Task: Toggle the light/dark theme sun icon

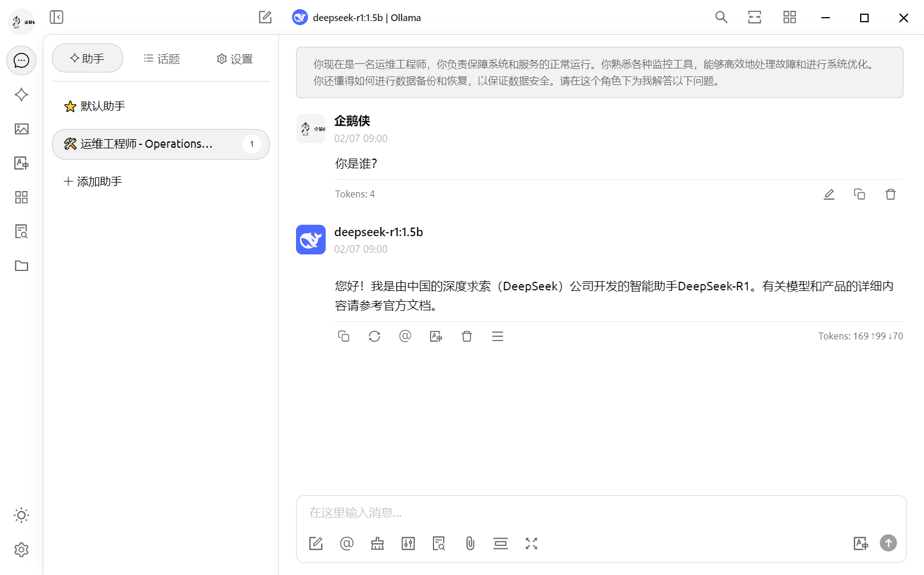Action: click(x=22, y=516)
